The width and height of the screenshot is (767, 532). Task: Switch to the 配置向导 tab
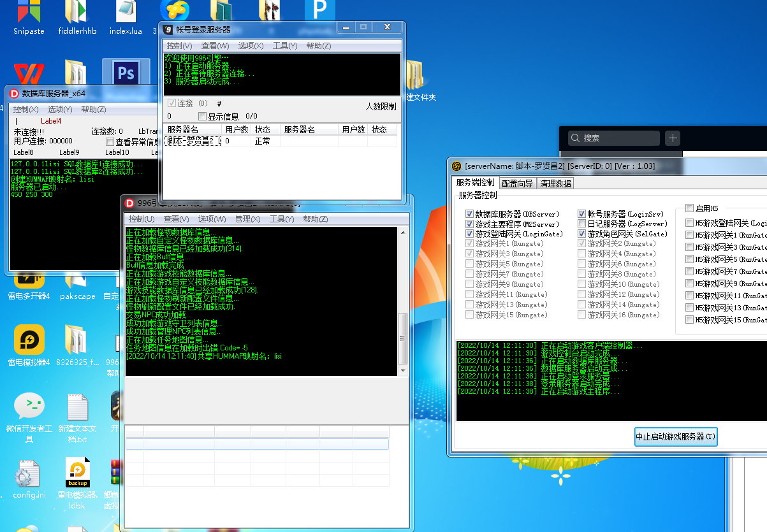518,183
